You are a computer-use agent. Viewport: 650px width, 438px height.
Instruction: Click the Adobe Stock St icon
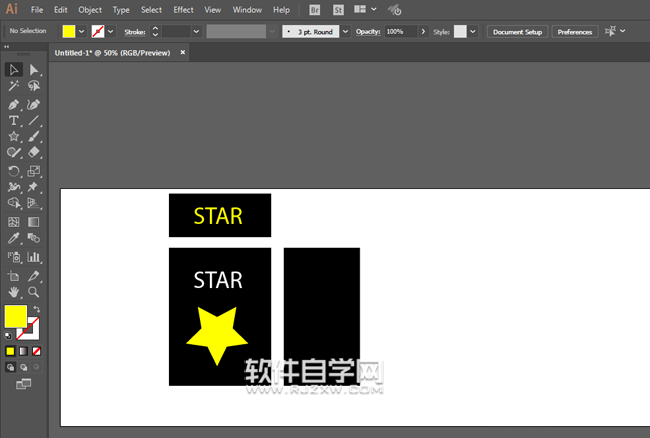[x=337, y=9]
